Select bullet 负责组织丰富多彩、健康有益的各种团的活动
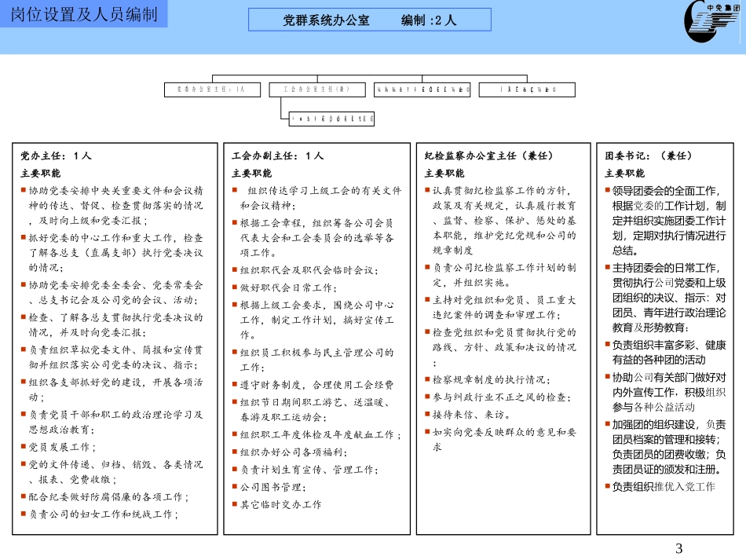Screen dimensions: 746x560 point(666,353)
